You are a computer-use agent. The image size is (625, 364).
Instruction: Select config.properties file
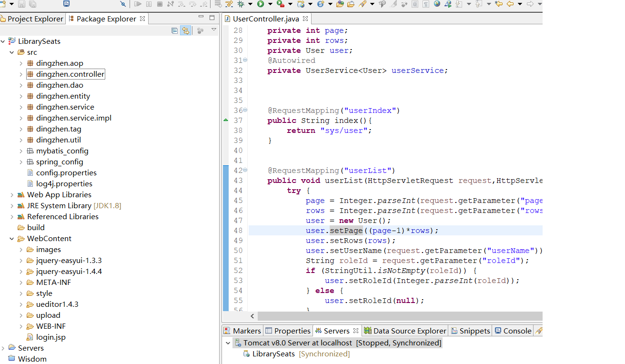coord(62,173)
